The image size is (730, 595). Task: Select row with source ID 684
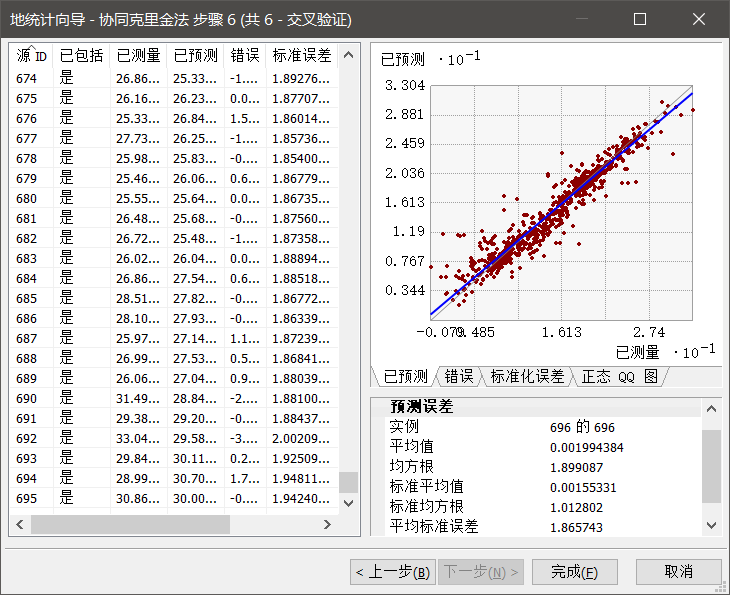click(x=174, y=278)
